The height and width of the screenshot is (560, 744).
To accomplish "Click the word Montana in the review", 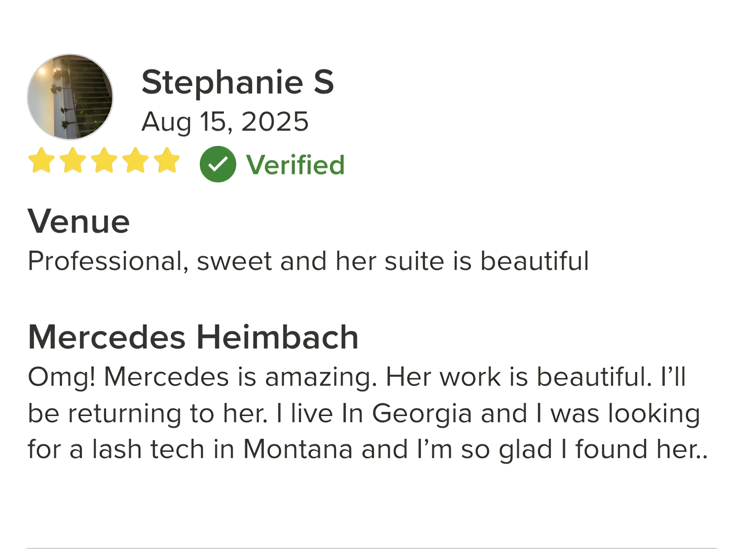I will (x=298, y=449).
